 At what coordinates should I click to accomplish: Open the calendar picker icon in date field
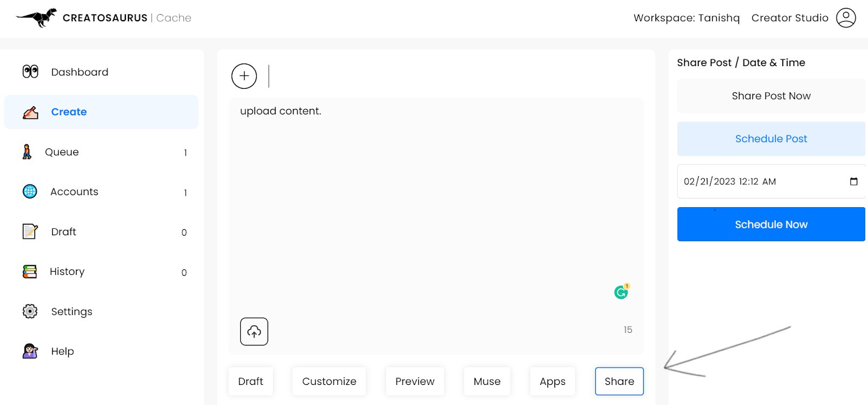pyautogui.click(x=853, y=181)
